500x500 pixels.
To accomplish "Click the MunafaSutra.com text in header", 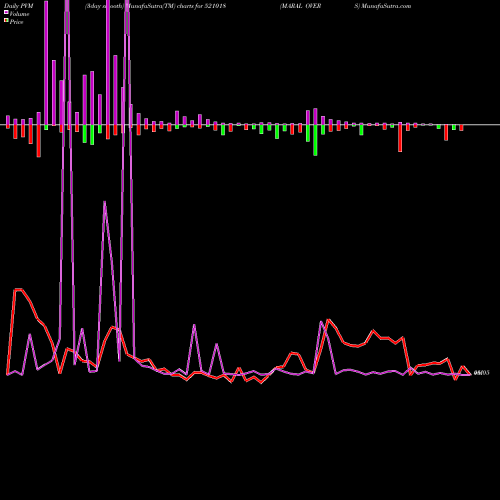I will 386,6.
